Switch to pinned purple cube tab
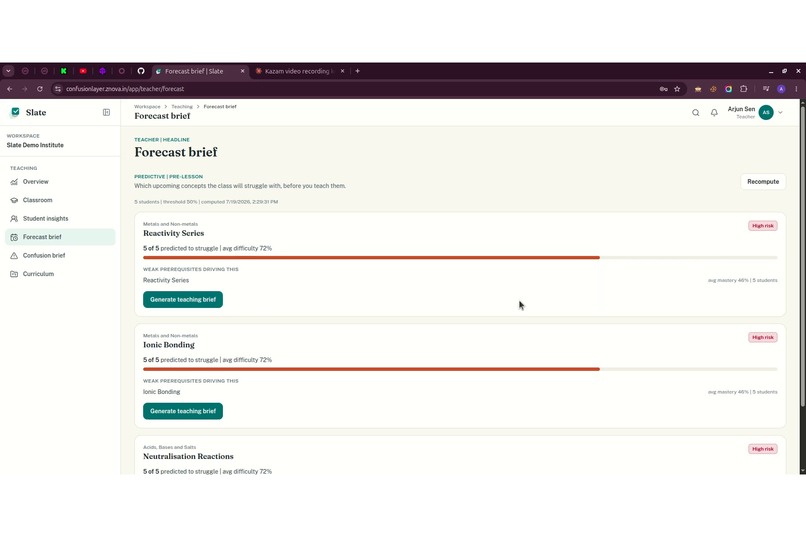Viewport: 806px width, 537px height. pyautogui.click(x=102, y=71)
